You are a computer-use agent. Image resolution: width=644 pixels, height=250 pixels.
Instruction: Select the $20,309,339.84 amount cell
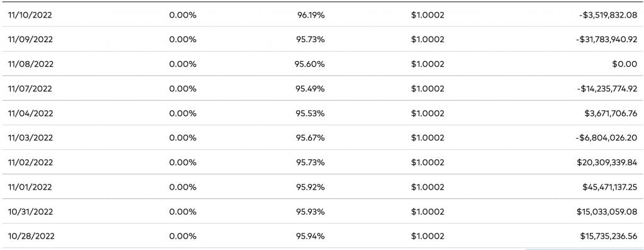607,162
